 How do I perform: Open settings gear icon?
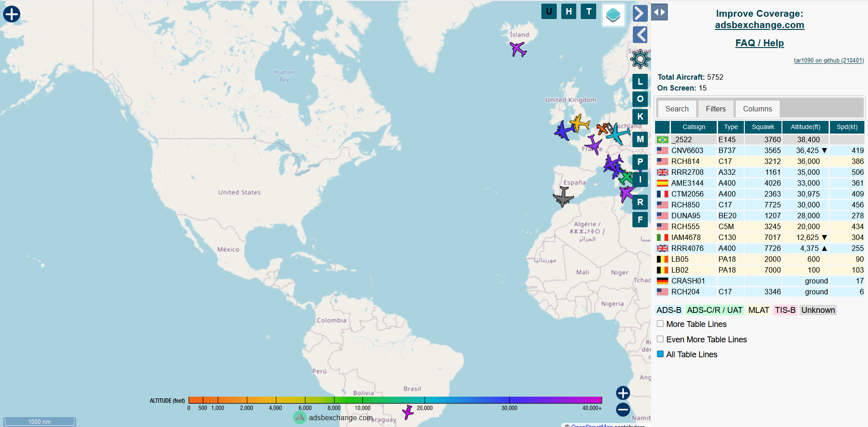point(640,58)
